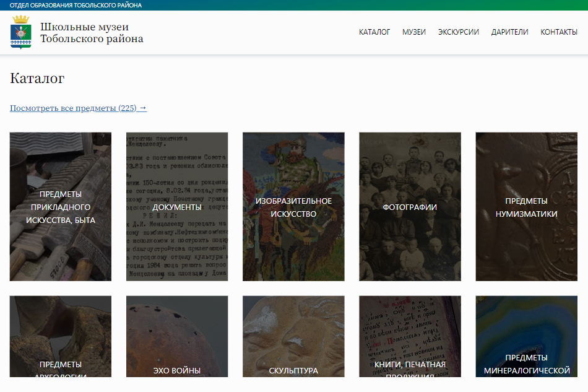Screen dimensions: 588x392
Task: Click the link Посмотреть все предметы (225)
Action: (78, 108)
